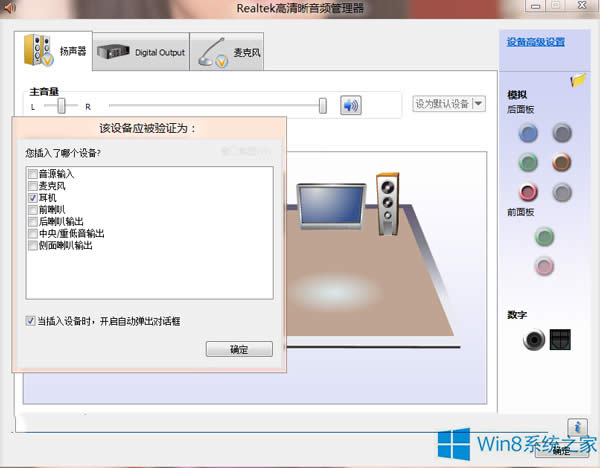Viewport: 600px width, 468px height.
Task: Click the monitor in the room illustration
Action: click(x=331, y=207)
